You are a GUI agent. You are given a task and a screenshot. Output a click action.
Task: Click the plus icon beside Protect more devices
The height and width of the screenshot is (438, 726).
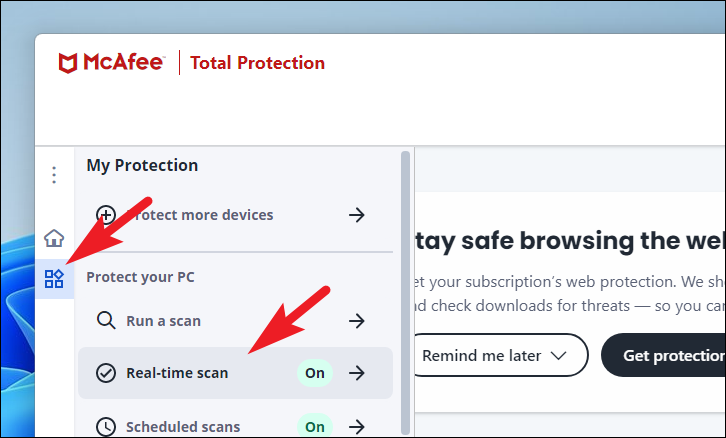click(x=106, y=215)
